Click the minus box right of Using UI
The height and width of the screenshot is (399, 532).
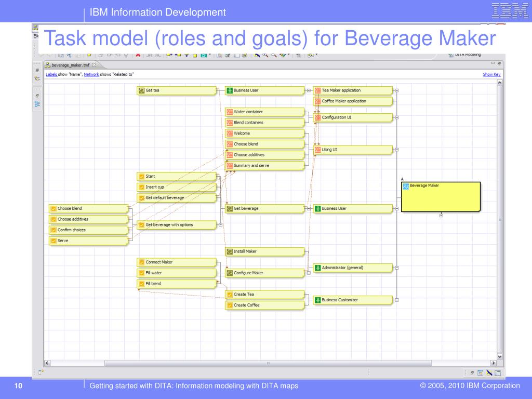(396, 150)
